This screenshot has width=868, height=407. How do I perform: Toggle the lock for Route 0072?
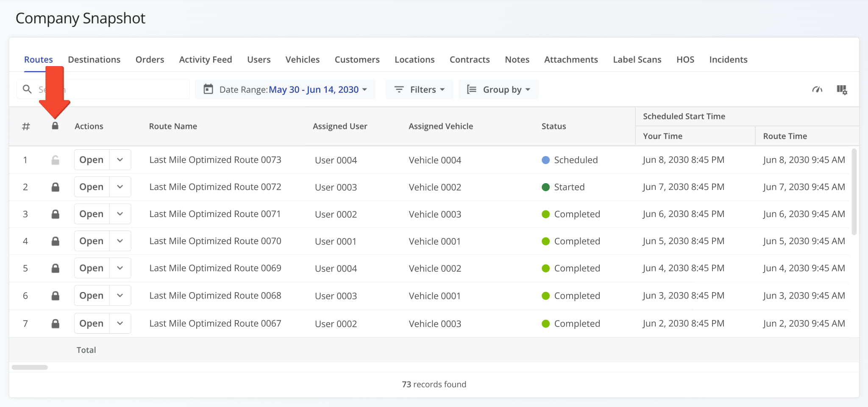55,187
